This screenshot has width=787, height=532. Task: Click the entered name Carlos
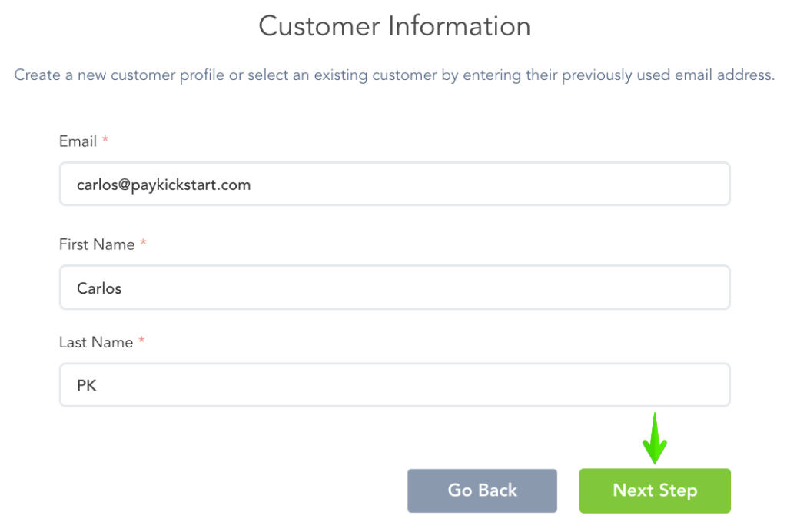(99, 289)
